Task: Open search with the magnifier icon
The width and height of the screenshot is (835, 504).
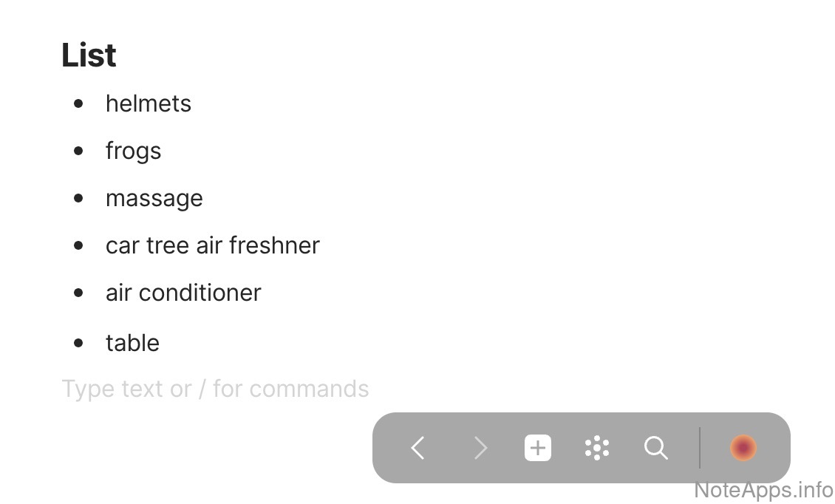Action: tap(655, 448)
